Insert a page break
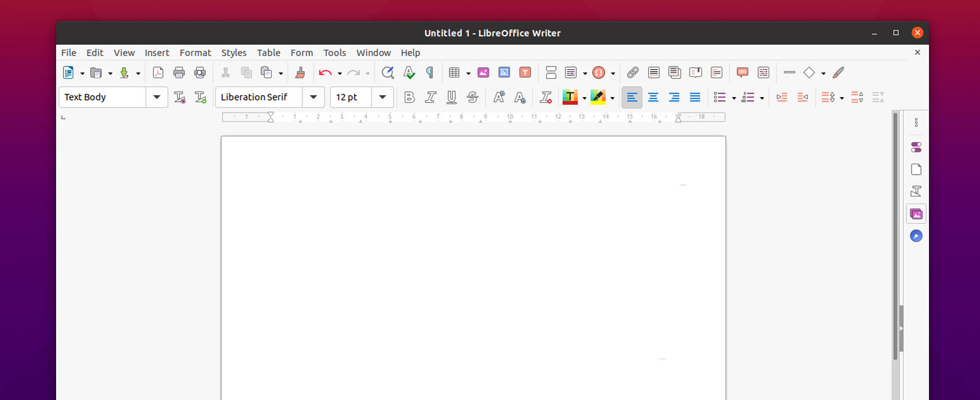 point(550,72)
